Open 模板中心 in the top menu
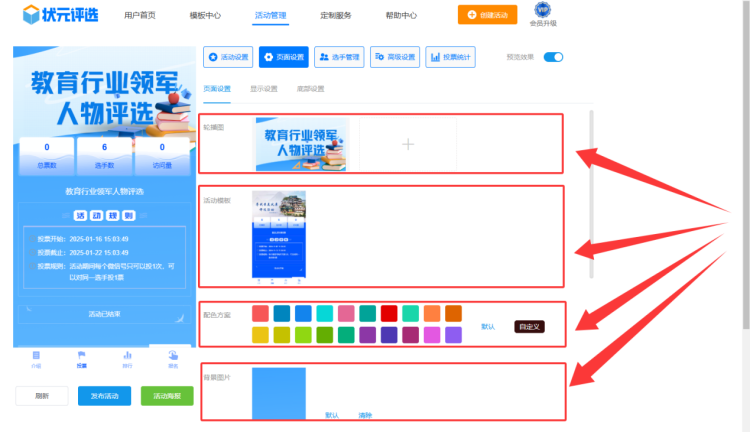Viewport: 750px width, 432px height. [x=205, y=16]
